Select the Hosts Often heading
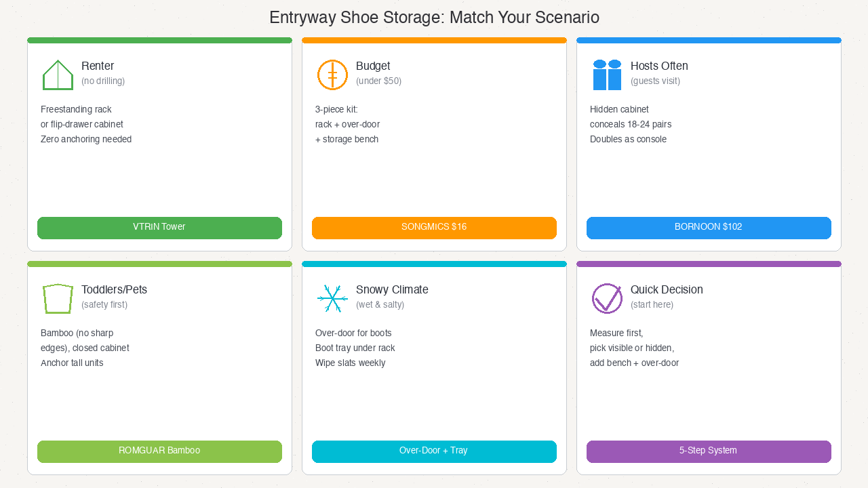 coord(659,66)
